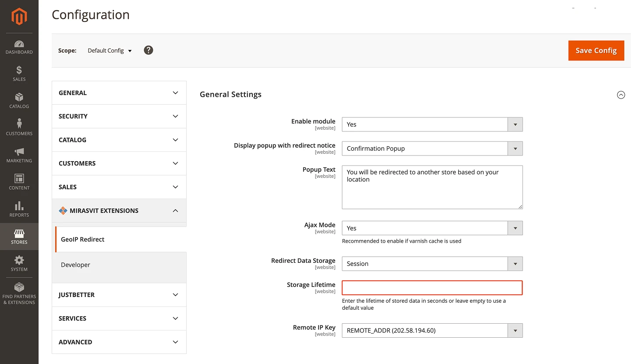Click the scope help question mark icon

[148, 50]
